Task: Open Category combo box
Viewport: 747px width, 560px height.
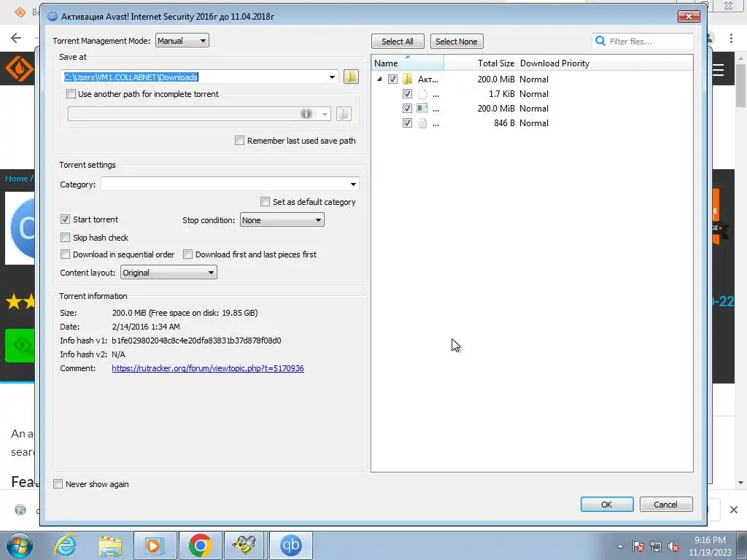Action: pos(230,184)
